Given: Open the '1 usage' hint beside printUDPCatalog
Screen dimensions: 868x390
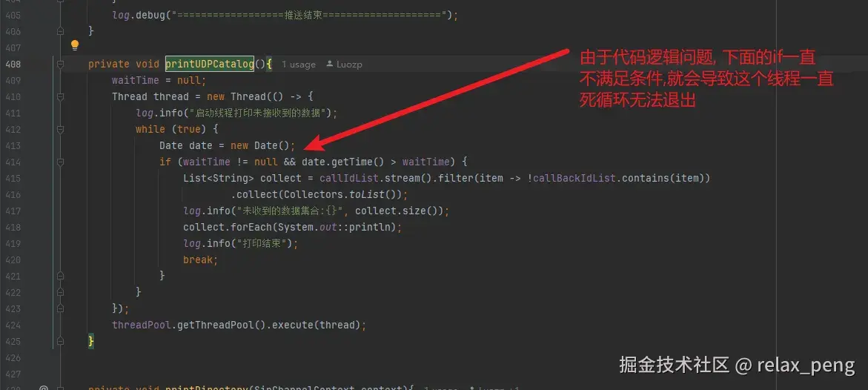Looking at the screenshot, I should (x=299, y=65).
